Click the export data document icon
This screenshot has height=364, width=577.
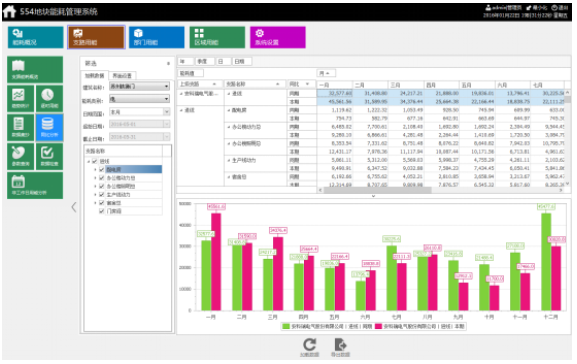(340, 345)
